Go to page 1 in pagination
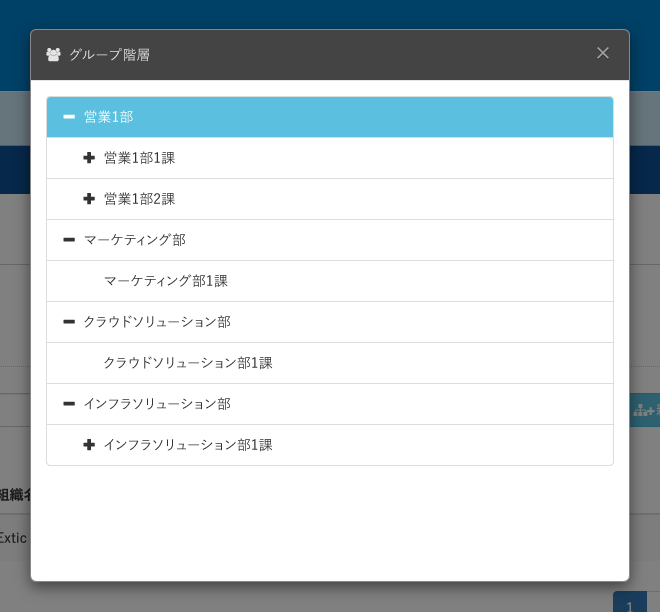Viewport: 660px width, 612px height. (x=630, y=603)
